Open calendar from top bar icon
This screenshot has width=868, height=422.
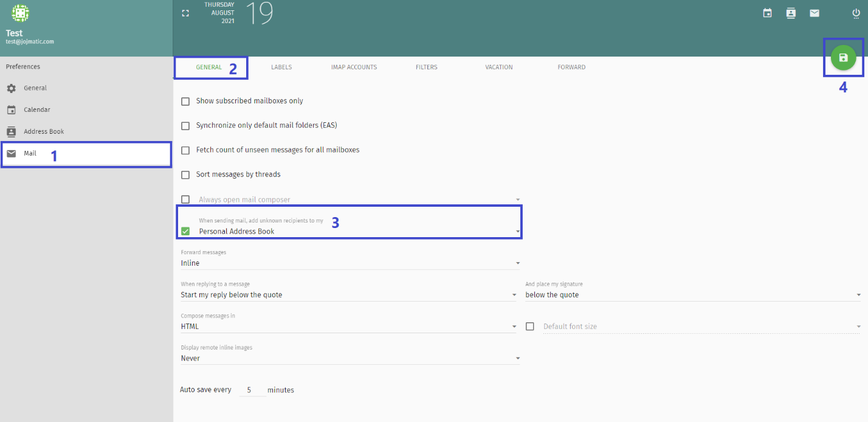(x=767, y=13)
